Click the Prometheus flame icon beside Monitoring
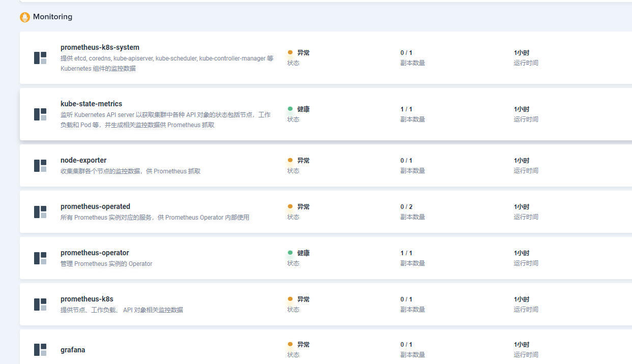 [25, 17]
